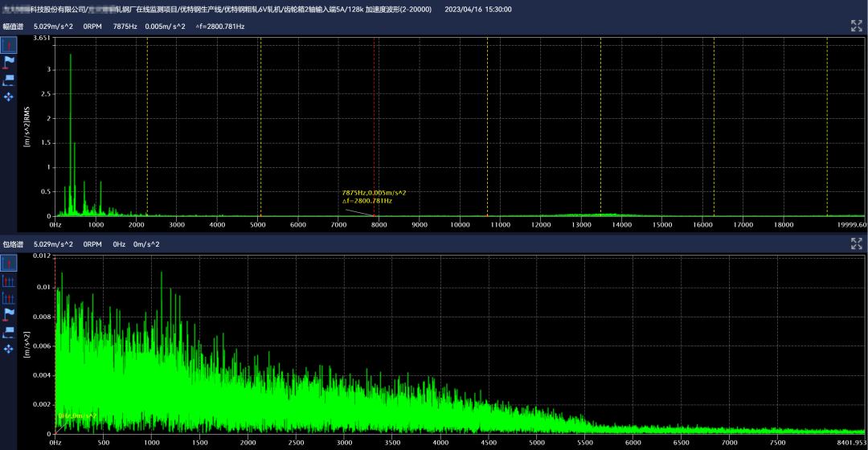Click flag marker icon in 包络谱 panel

pos(9,314)
